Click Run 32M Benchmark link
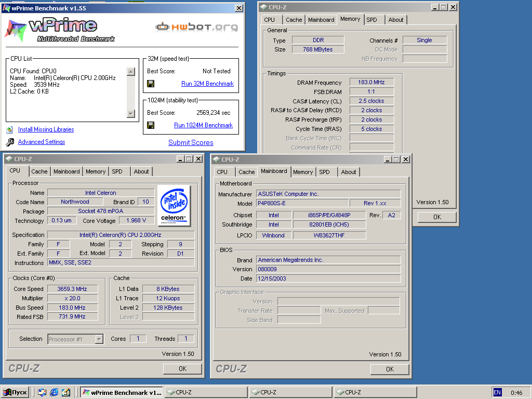The width and height of the screenshot is (532, 399). 207,84
